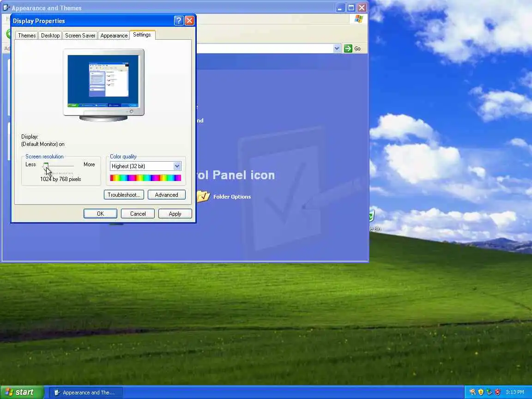
Task: Click the Windows flag logo in Appearance and Themes window
Action: tap(359, 18)
